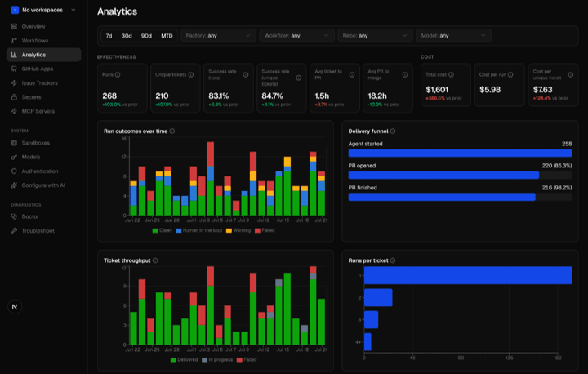This screenshot has height=374, width=588.
Task: Click info icon on Success rate (unique tickets)
Action: pyautogui.click(x=299, y=78)
